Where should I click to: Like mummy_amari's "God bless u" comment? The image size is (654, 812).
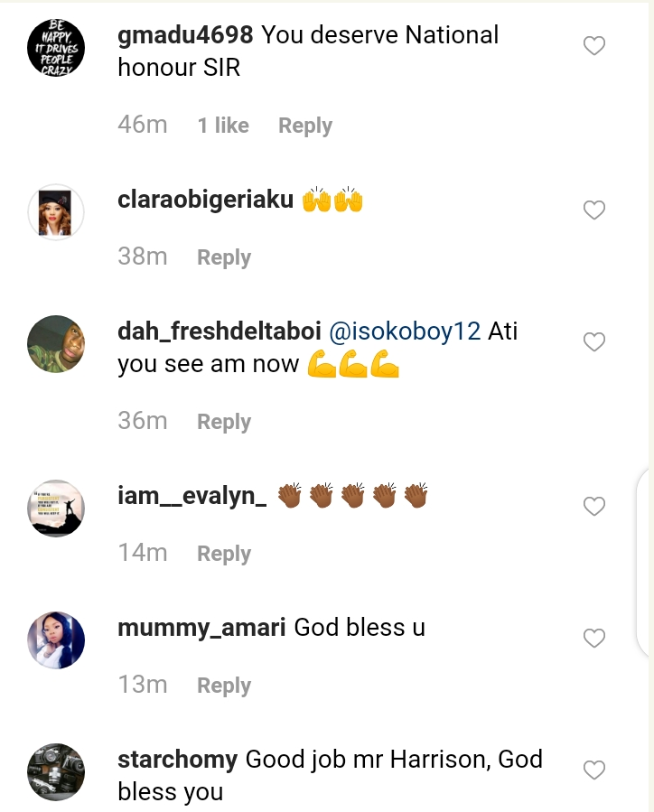pyautogui.click(x=593, y=639)
